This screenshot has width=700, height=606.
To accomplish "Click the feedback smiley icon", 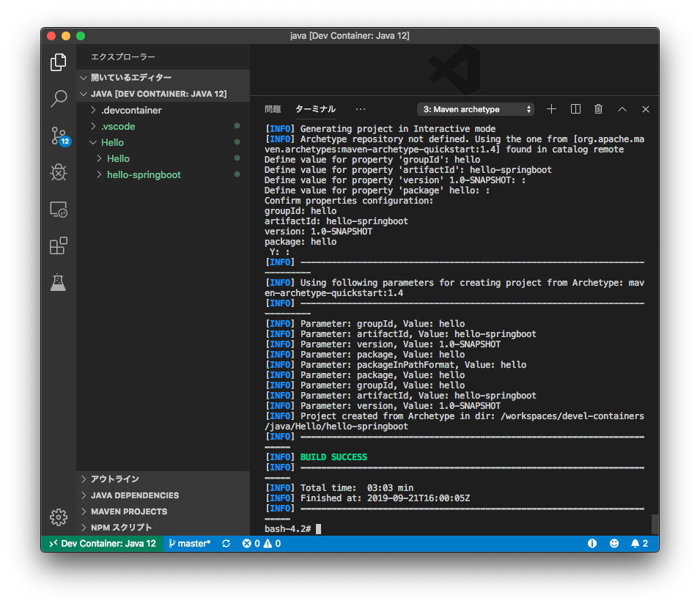I will tap(614, 544).
